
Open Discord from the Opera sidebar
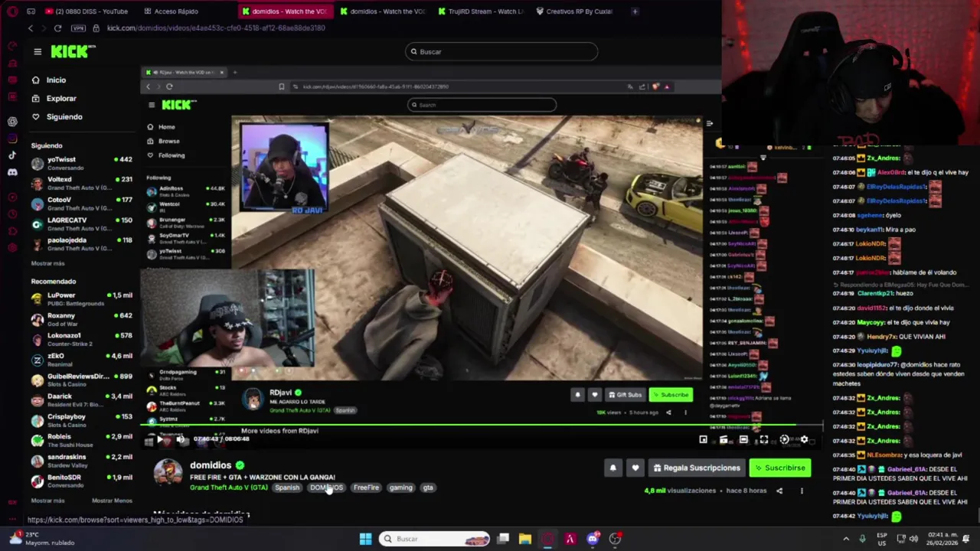(12, 172)
